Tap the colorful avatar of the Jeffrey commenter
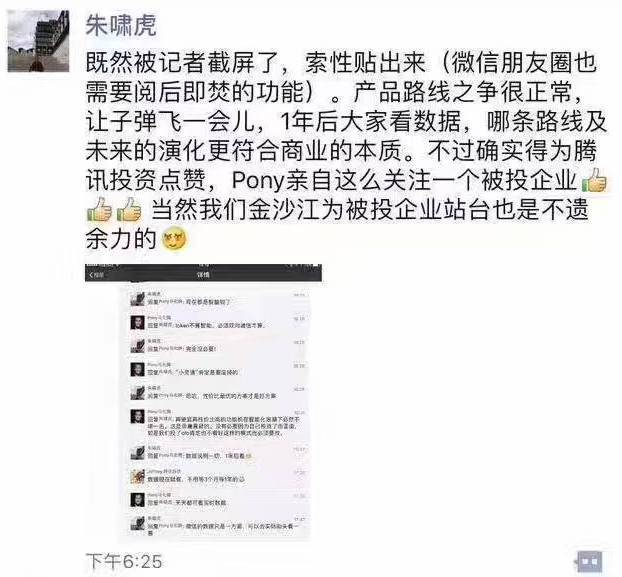The width and height of the screenshot is (622, 577). click(138, 476)
